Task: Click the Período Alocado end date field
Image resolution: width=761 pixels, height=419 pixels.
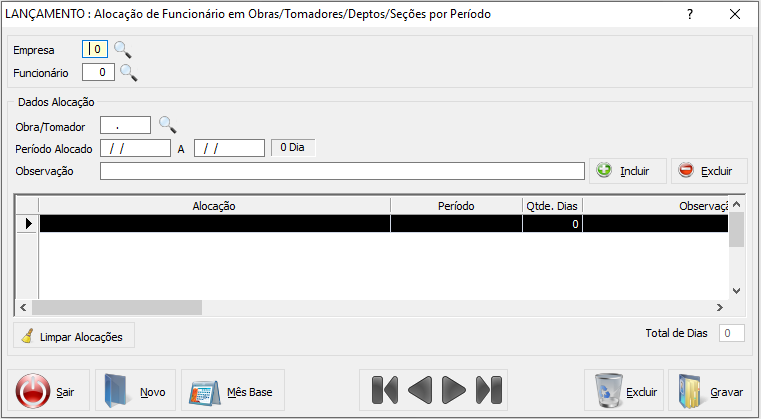Action: (x=230, y=148)
